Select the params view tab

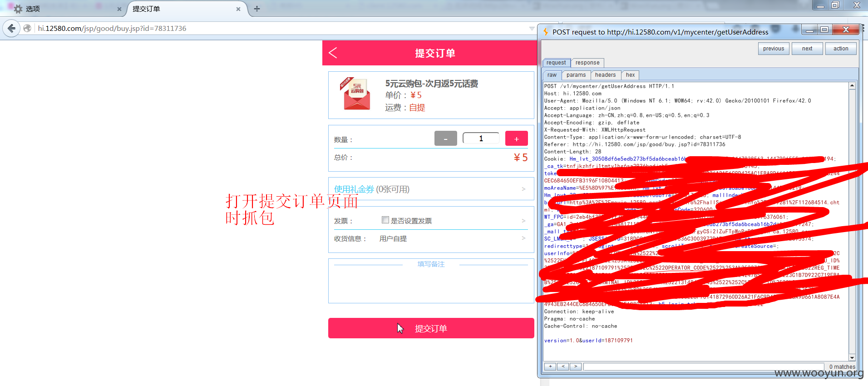576,75
